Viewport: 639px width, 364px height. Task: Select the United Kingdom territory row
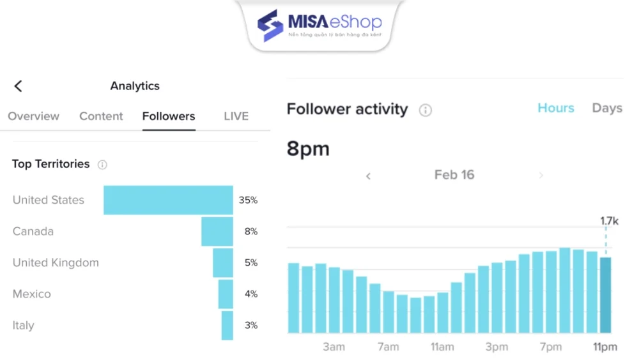coord(135,262)
